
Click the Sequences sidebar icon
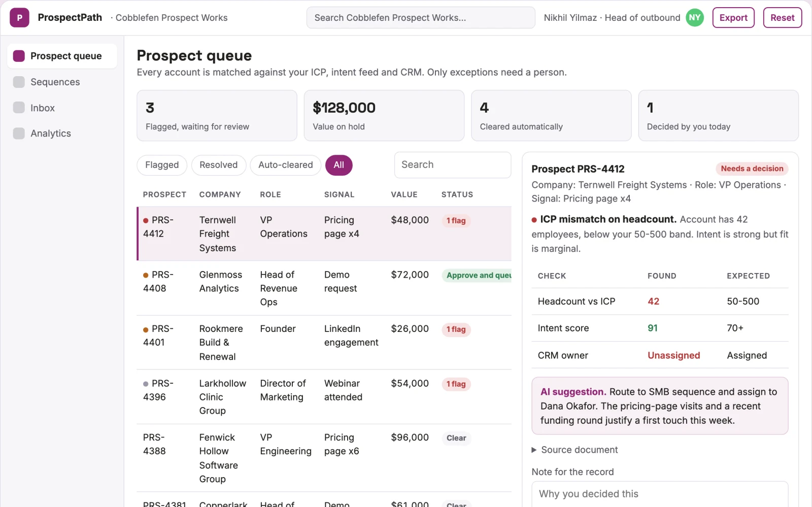coord(19,82)
